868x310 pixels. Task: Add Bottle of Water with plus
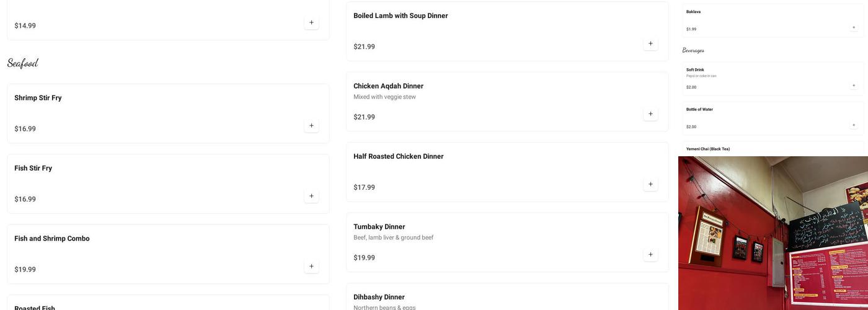[854, 125]
